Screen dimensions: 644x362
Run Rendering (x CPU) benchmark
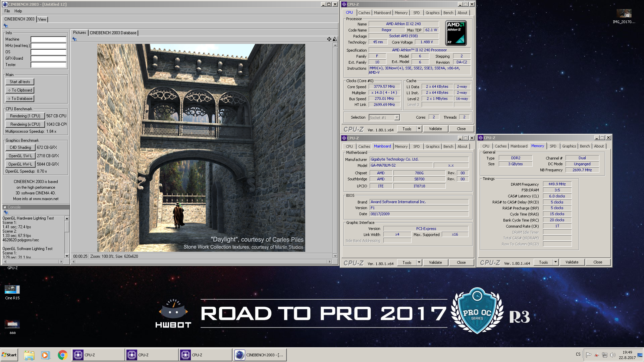tap(25, 124)
